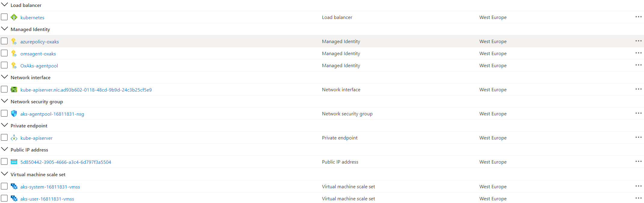Check the omsagent-oxaks row checkbox
This screenshot has height=203, width=644.
pyautogui.click(x=4, y=53)
